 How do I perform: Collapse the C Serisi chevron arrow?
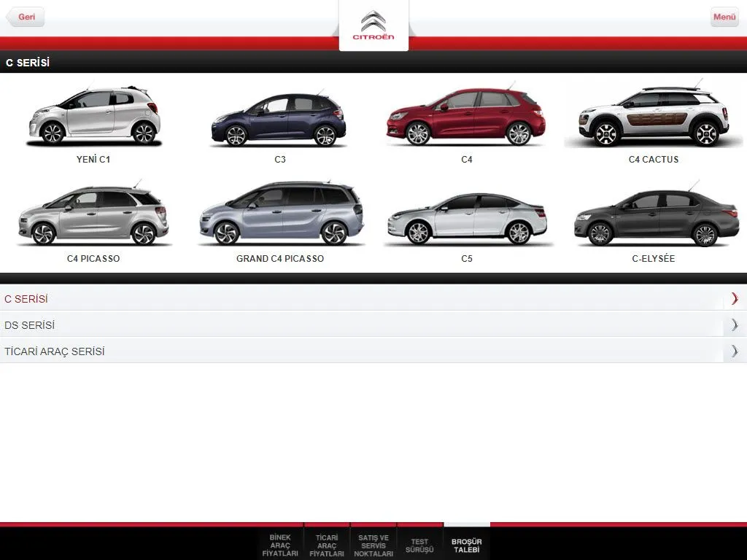735,298
